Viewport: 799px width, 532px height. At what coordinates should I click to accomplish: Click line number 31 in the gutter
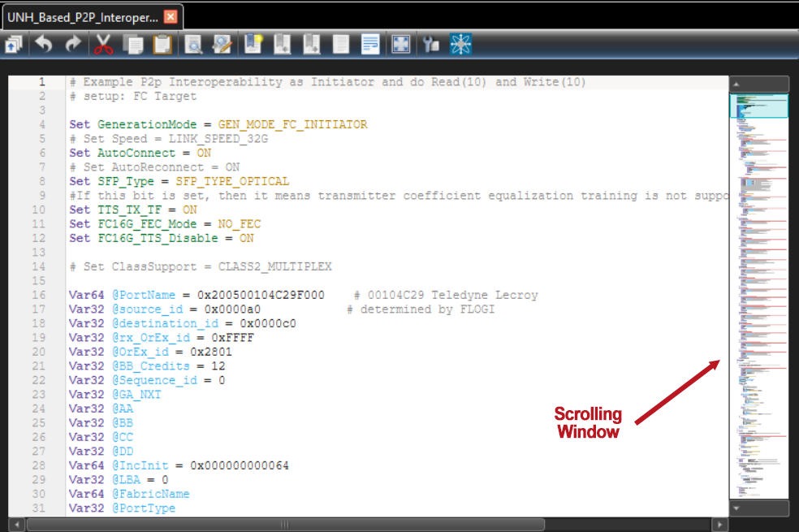pos(38,508)
